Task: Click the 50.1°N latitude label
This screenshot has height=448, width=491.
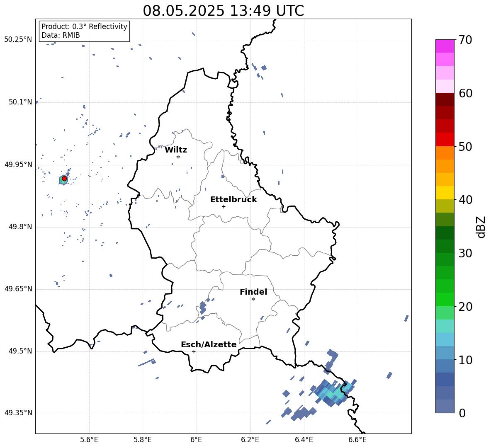Action: tap(20, 102)
